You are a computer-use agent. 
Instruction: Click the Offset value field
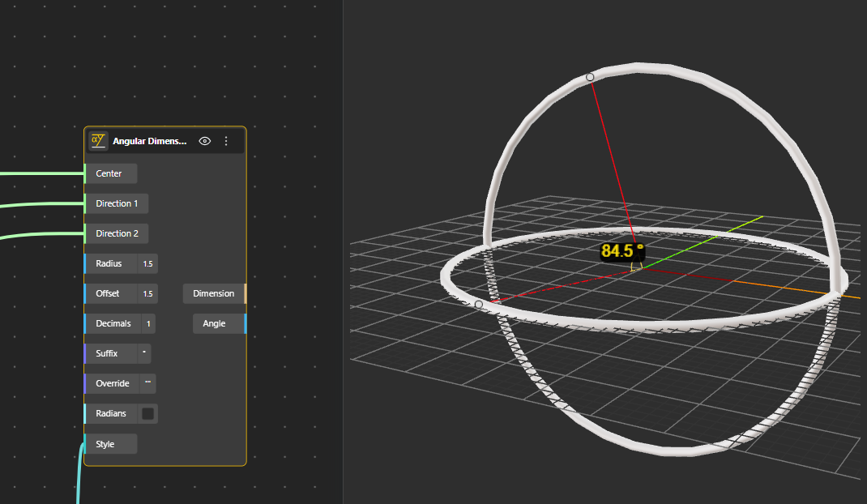point(148,293)
